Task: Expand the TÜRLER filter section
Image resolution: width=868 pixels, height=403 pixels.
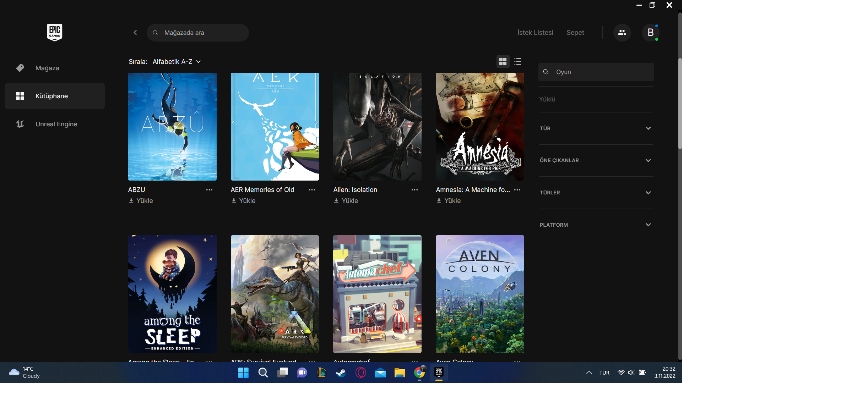Action: click(x=596, y=193)
